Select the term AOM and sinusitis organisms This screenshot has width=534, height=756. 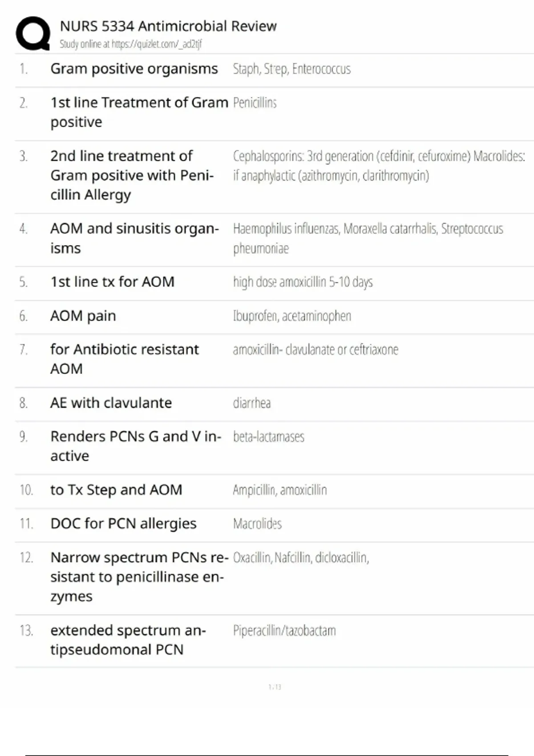(134, 238)
